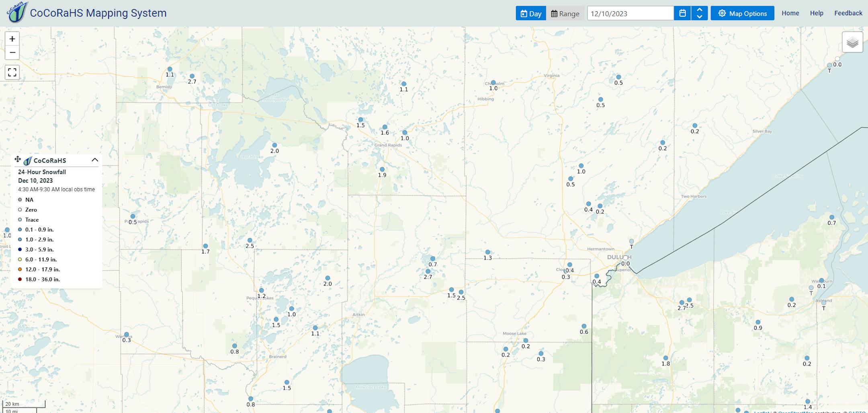Click the 0.6 station marker
The height and width of the screenshot is (413, 868).
(584, 326)
